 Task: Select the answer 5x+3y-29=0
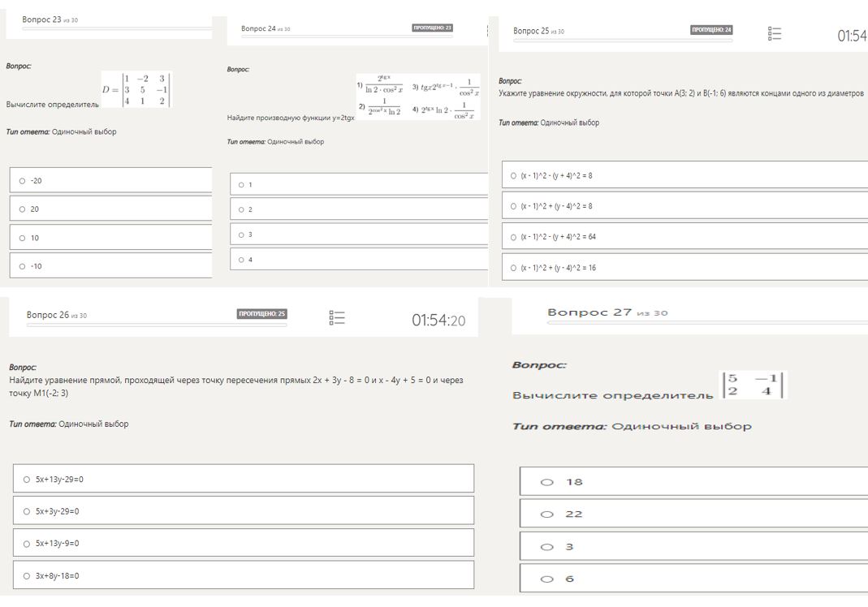click(27, 511)
